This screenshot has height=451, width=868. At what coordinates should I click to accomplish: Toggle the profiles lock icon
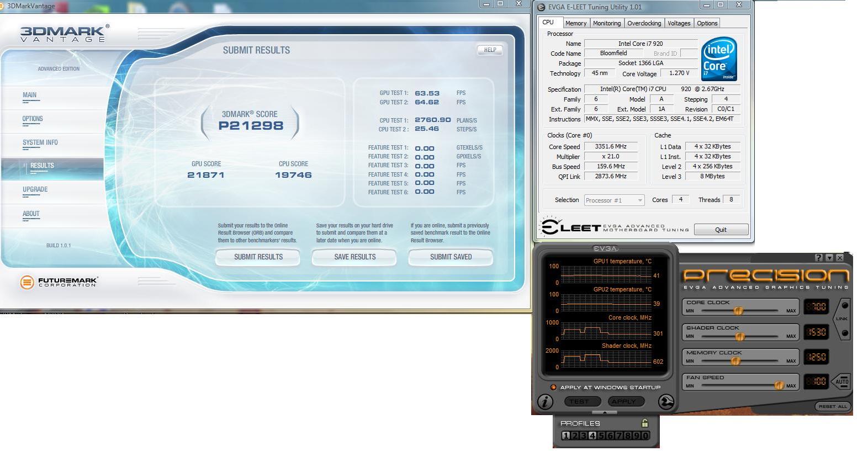pyautogui.click(x=644, y=423)
